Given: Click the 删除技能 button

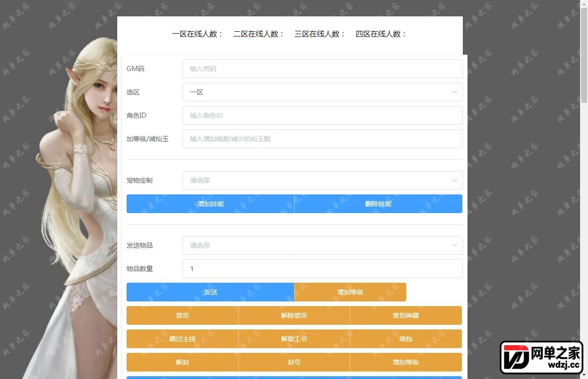Looking at the screenshot, I should click(x=378, y=204).
